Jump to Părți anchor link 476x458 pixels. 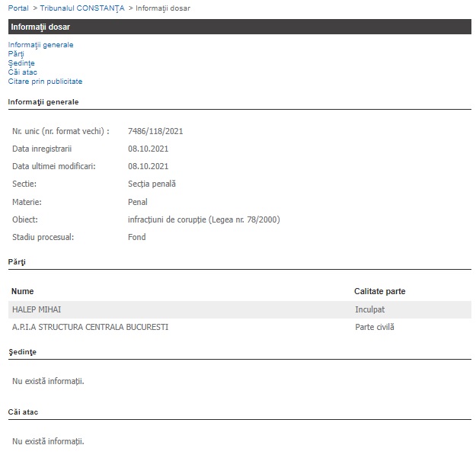(x=16, y=54)
